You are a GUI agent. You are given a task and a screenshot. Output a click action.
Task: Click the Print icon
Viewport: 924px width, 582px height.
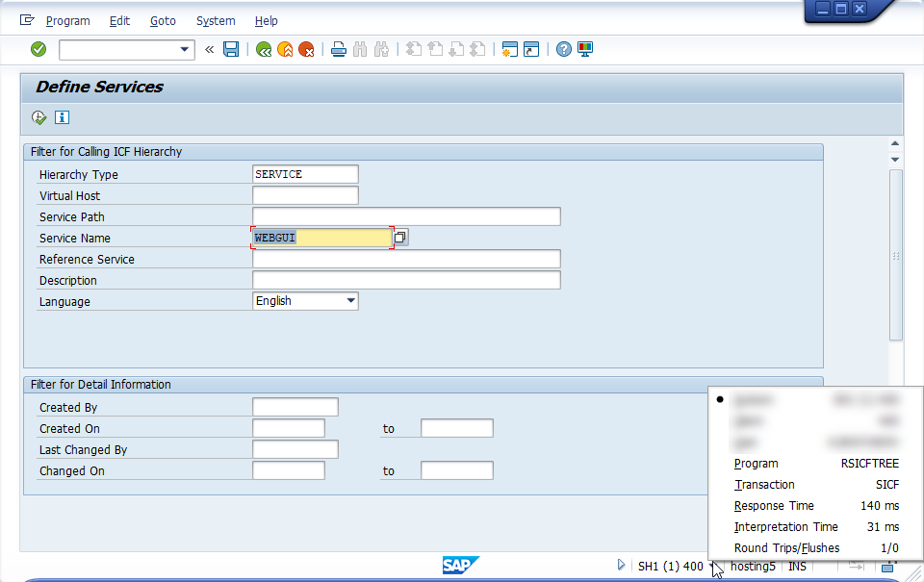338,49
